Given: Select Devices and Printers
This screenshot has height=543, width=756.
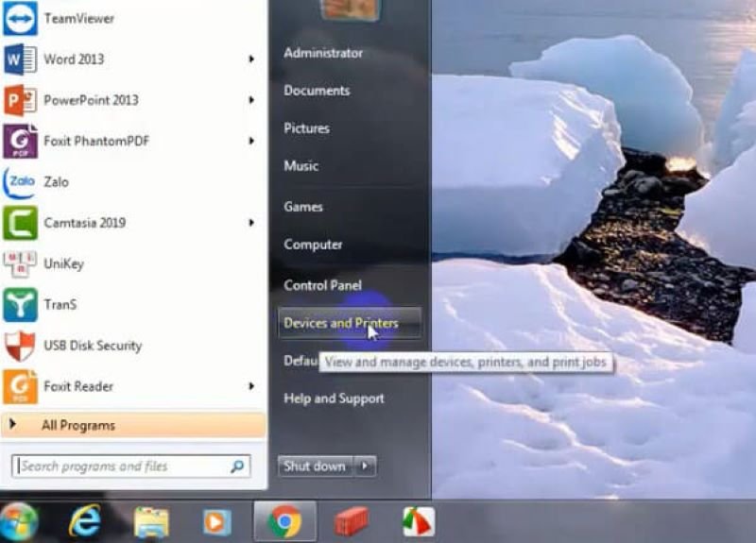Looking at the screenshot, I should [x=340, y=323].
